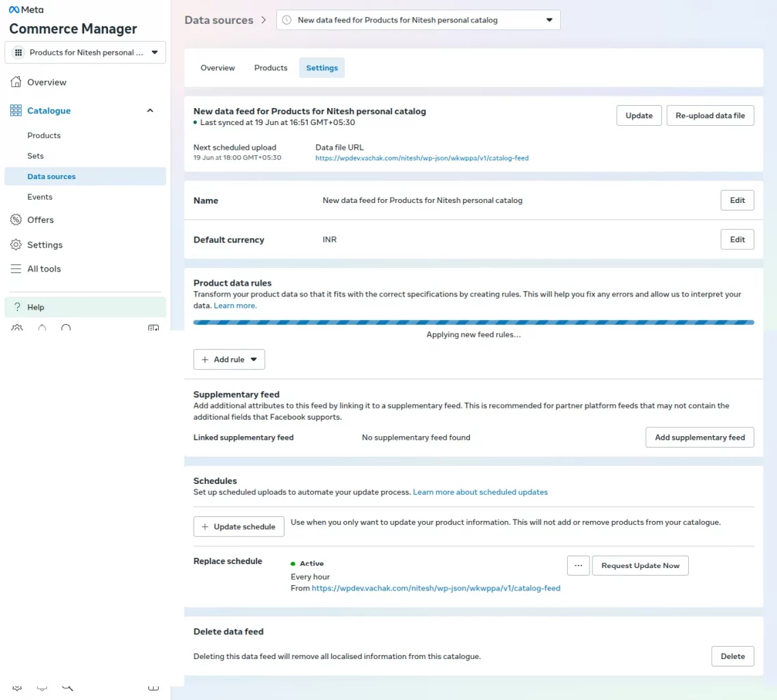
Task: Click the Re-upload data file button
Action: [x=710, y=116]
